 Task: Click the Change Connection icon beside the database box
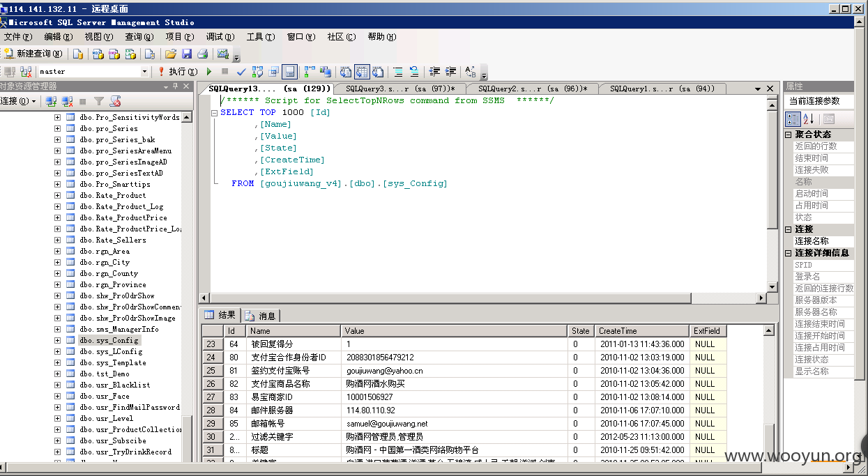pos(26,71)
